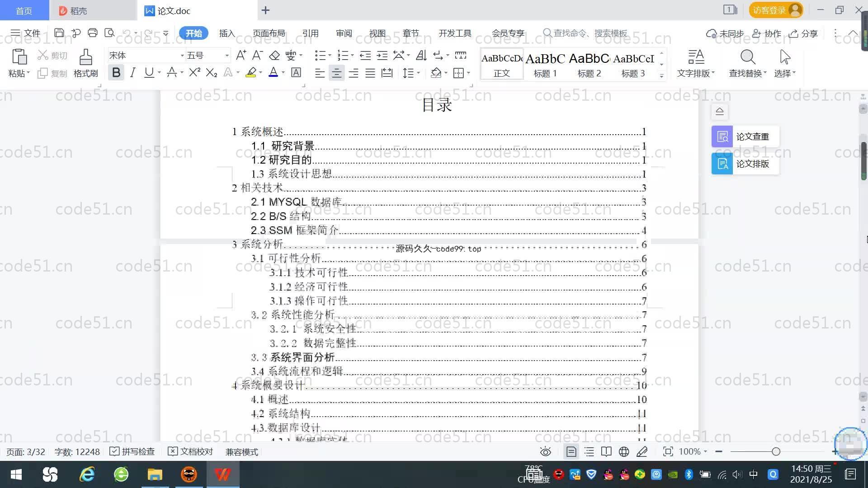Open the 文件 menu
This screenshot has width=868, height=488.
[26, 33]
